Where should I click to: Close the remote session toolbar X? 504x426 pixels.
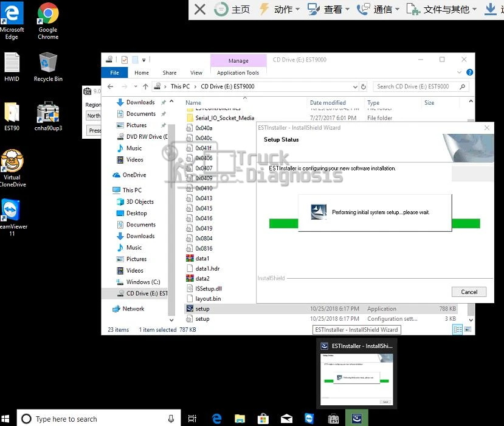tap(200, 9)
